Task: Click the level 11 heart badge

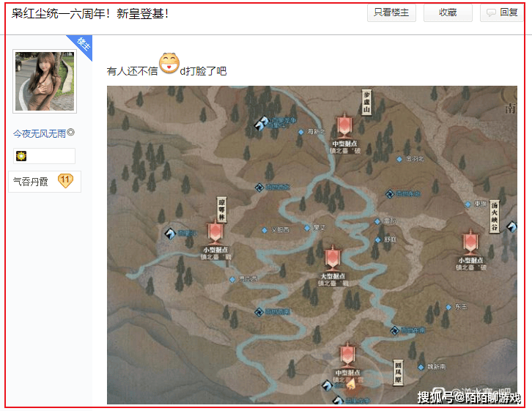Action: pyautogui.click(x=65, y=181)
